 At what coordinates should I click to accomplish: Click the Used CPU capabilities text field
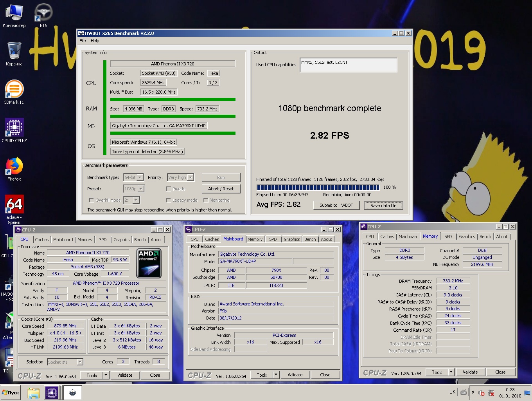pyautogui.click(x=348, y=65)
